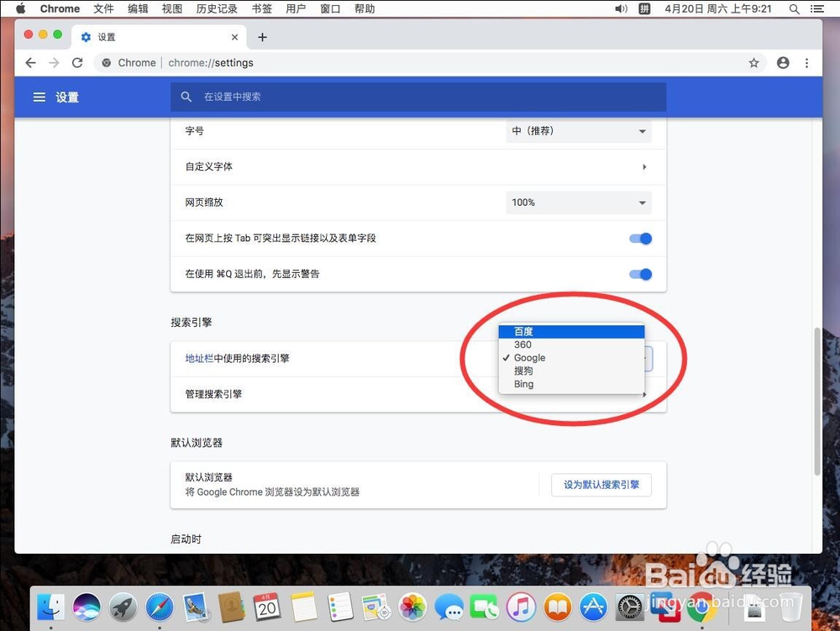Open iBooks from the dock
This screenshot has width=840, height=631.
[557, 607]
